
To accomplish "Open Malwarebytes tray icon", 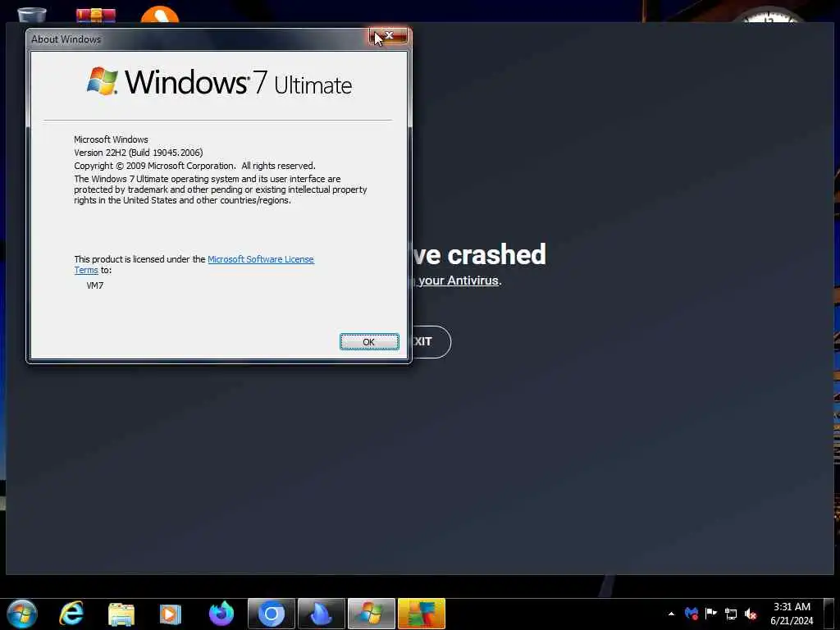I will [692, 614].
